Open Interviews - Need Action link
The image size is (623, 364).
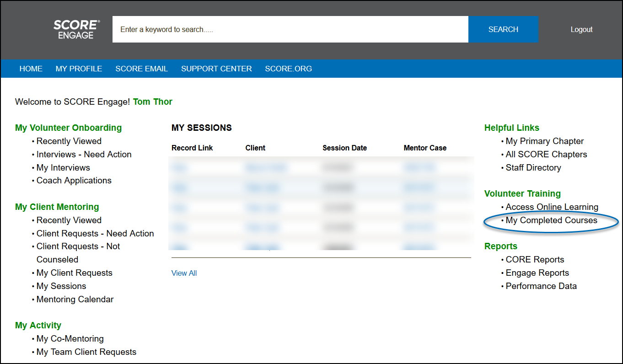point(84,155)
